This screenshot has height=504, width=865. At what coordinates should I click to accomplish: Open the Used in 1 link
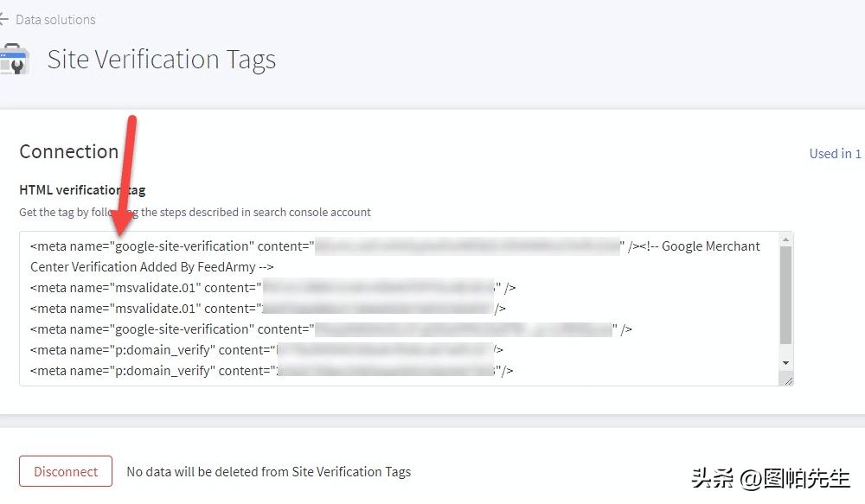[834, 153]
